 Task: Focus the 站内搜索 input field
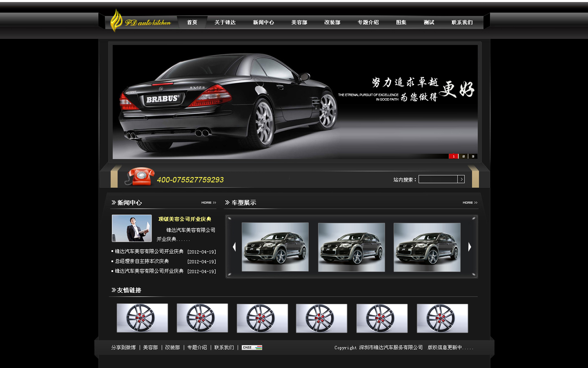coord(438,179)
